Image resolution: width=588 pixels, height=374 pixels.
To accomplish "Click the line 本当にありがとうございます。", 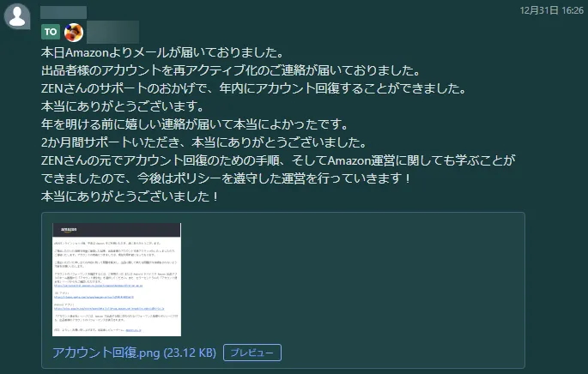I will [x=123, y=106].
